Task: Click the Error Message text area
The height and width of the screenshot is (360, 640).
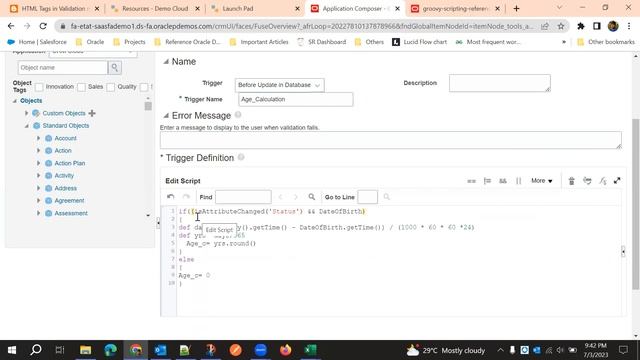Action: 391,140
